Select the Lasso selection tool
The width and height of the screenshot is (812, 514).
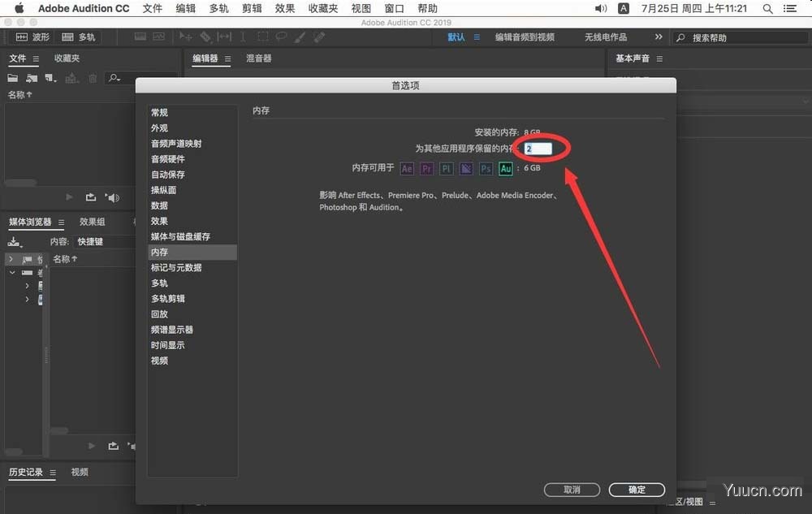tap(280, 37)
